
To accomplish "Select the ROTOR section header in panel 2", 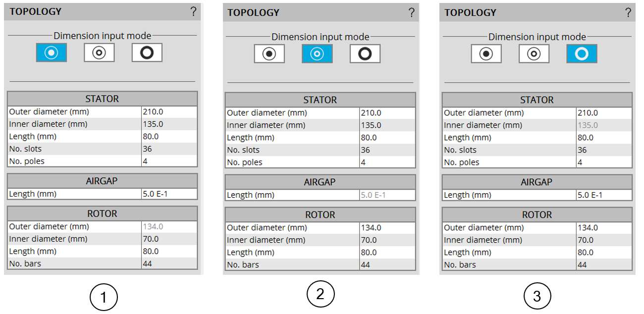I will coord(320,215).
